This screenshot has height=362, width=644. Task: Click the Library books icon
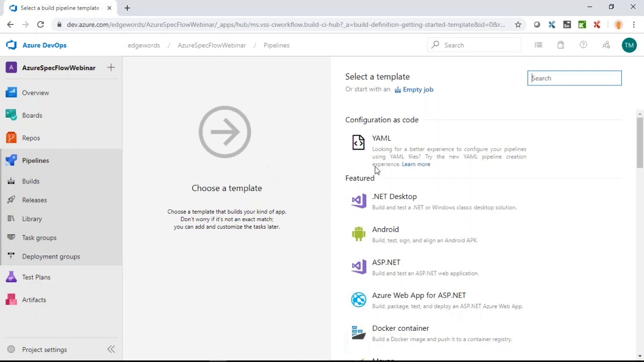click(x=11, y=219)
